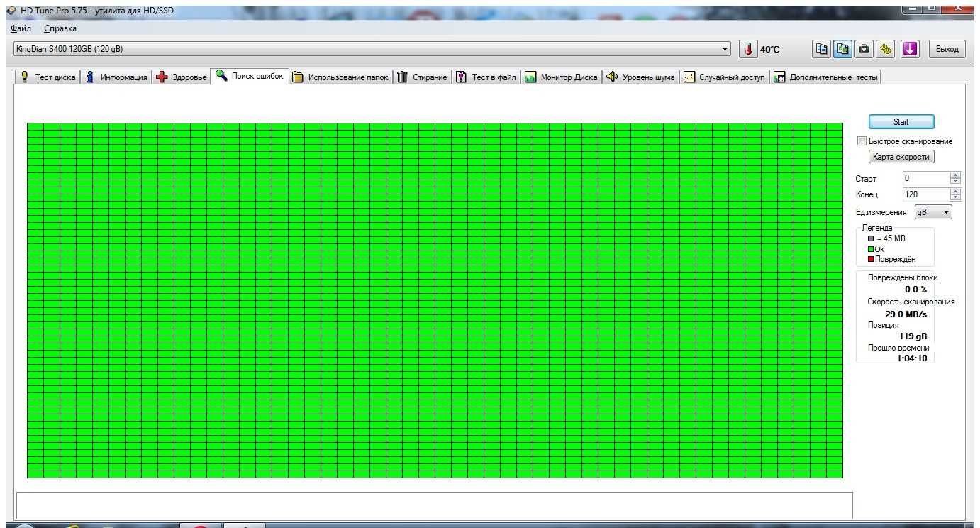The height and width of the screenshot is (528, 980).
Task: Click the Повреждены блоки label
Action: point(903,277)
